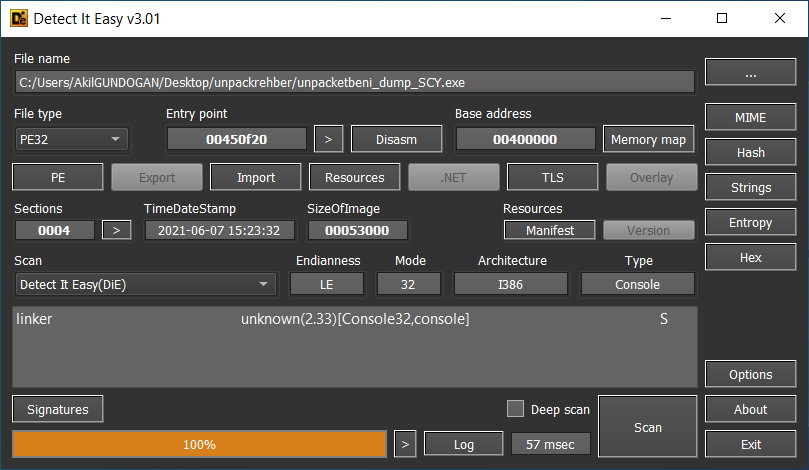The image size is (809, 470).
Task: Click the Base address value 00400000
Action: tap(525, 139)
